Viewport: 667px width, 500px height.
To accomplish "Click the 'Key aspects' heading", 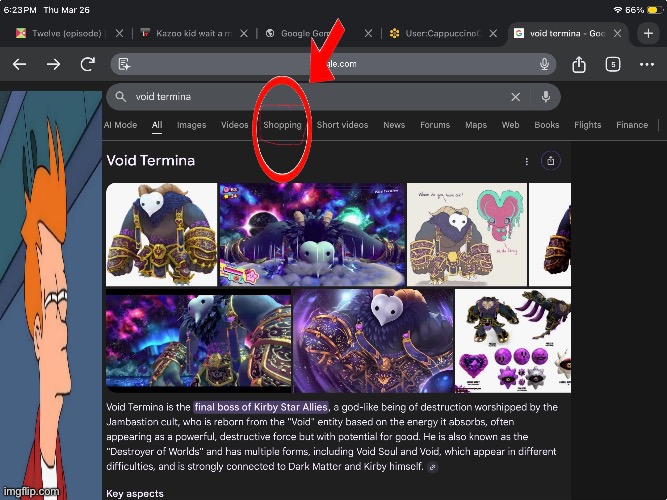I will pos(135,494).
